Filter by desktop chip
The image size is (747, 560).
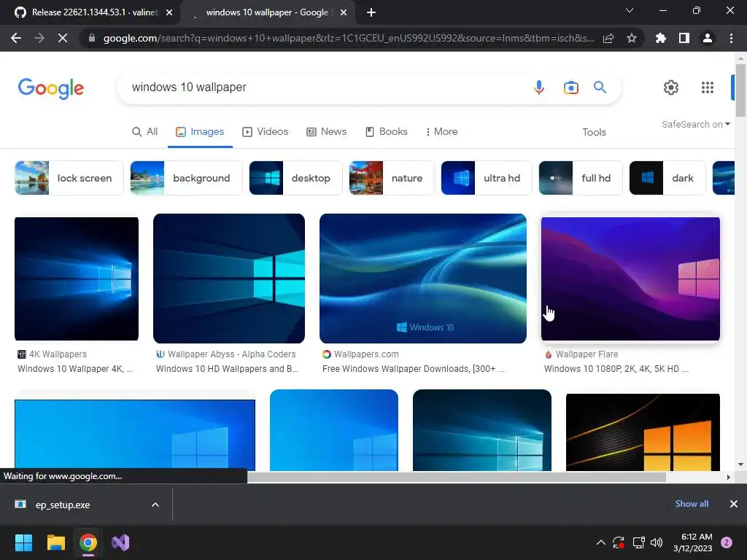(x=295, y=178)
